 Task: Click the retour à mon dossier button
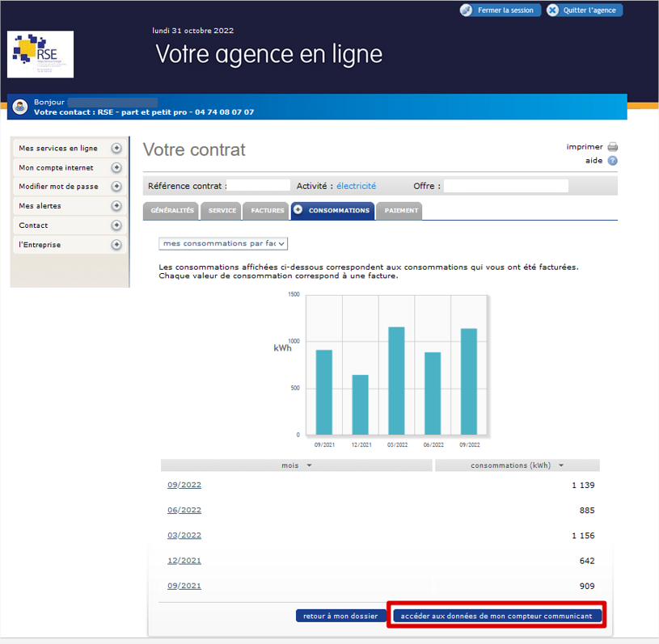click(x=340, y=616)
